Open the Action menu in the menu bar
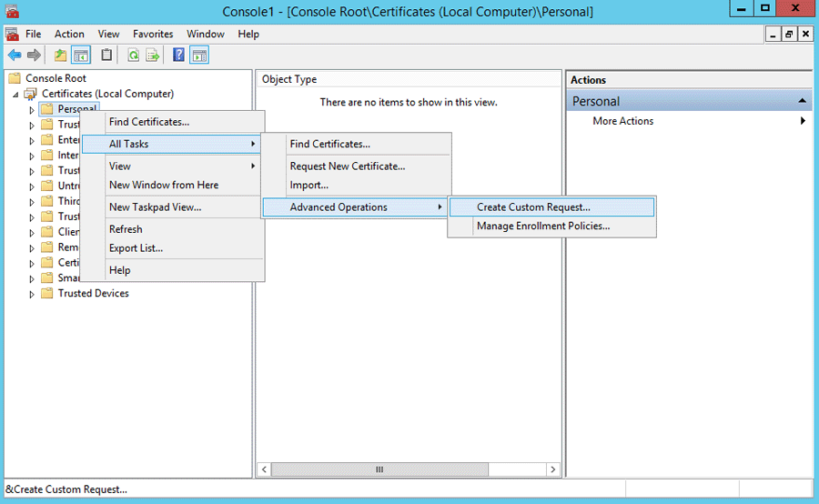Screen dimensions: 819x504 tap(69, 35)
